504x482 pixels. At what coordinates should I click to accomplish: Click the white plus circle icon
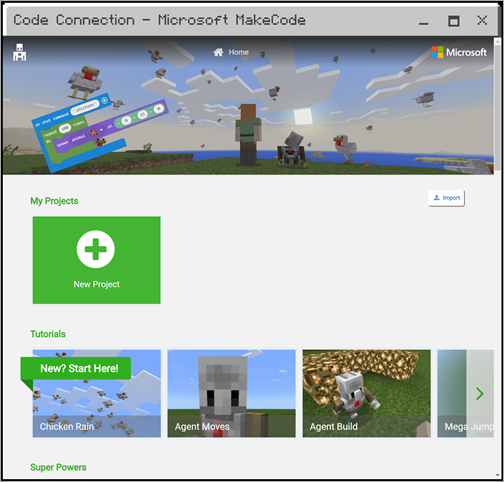(x=96, y=249)
